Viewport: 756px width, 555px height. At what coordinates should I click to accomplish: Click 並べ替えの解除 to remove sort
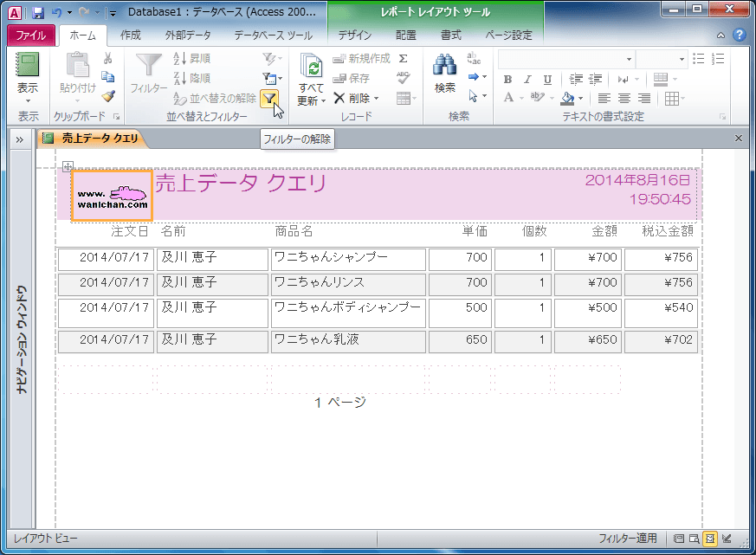tap(215, 99)
